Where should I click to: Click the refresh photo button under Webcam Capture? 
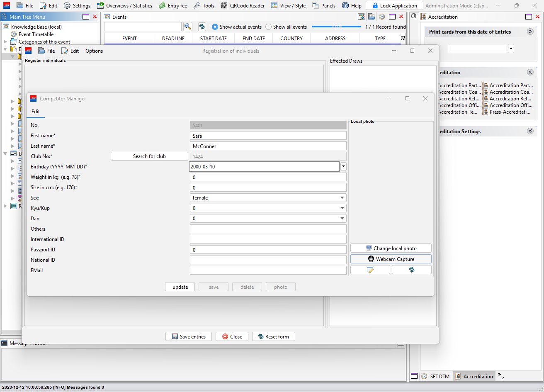(411, 270)
